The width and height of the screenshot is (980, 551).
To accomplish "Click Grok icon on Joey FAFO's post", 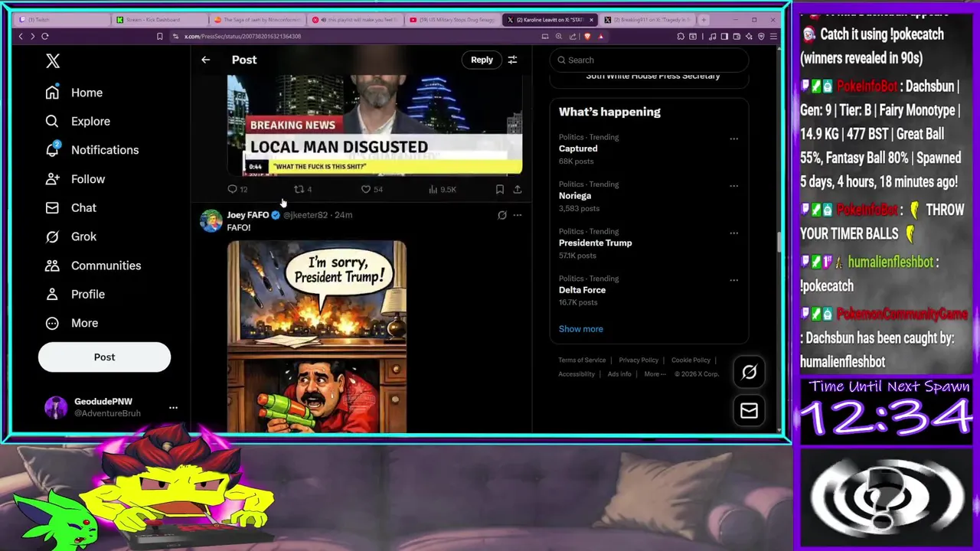I will pyautogui.click(x=502, y=215).
